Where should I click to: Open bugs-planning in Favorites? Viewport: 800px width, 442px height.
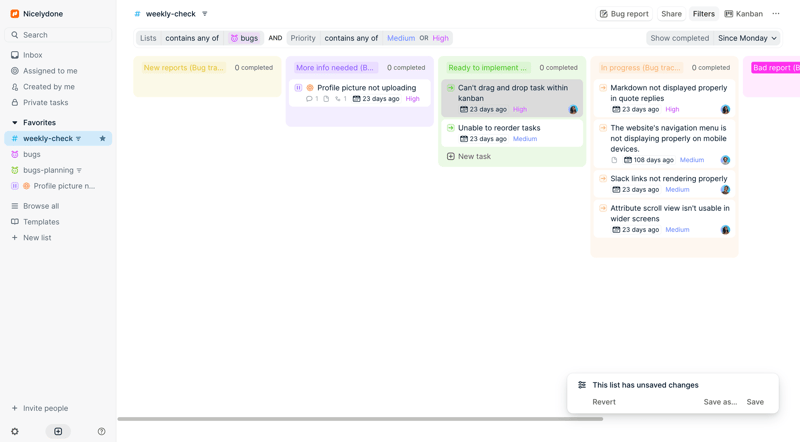[58, 170]
